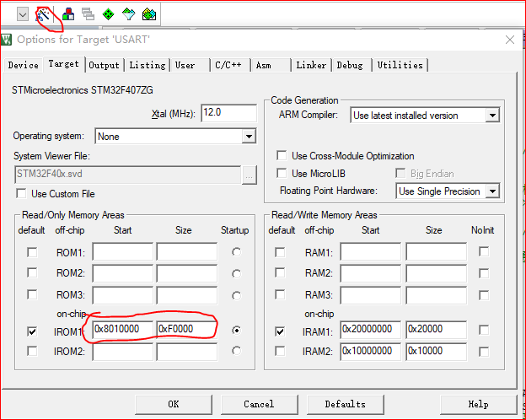The height and width of the screenshot is (420, 526).
Task: Check the RAM2 default checkbox
Action: [280, 272]
